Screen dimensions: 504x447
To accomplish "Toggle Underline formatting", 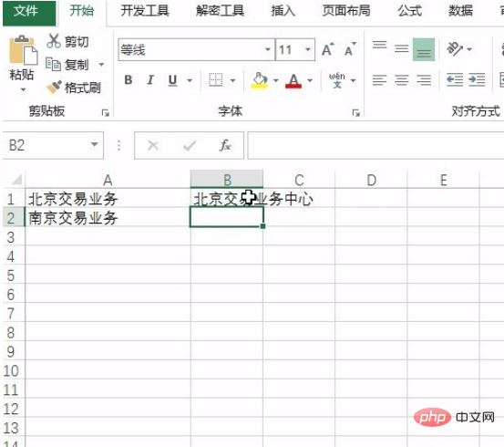I will (x=172, y=80).
